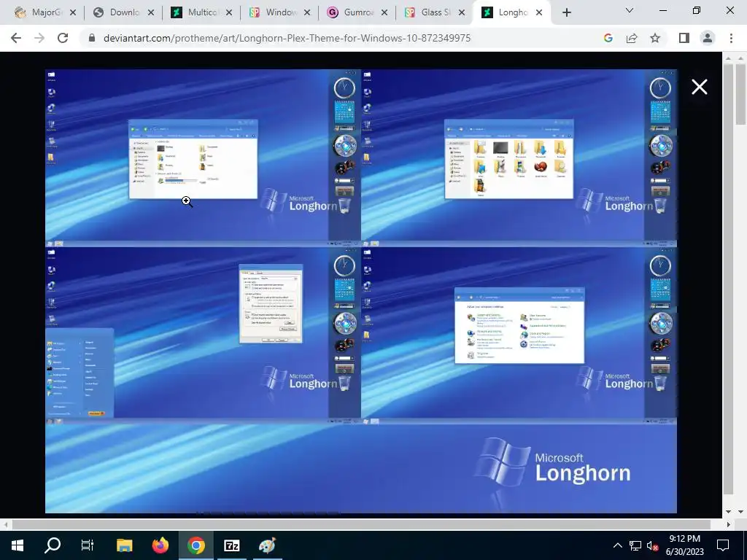This screenshot has height=560, width=747.
Task: Open 7-Zip from taskbar
Action: [231, 545]
